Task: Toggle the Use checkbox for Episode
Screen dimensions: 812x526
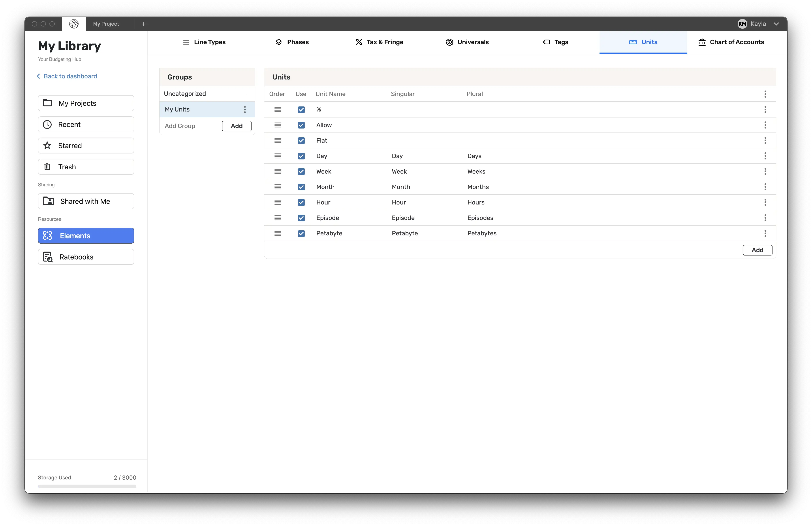Action: [301, 218]
